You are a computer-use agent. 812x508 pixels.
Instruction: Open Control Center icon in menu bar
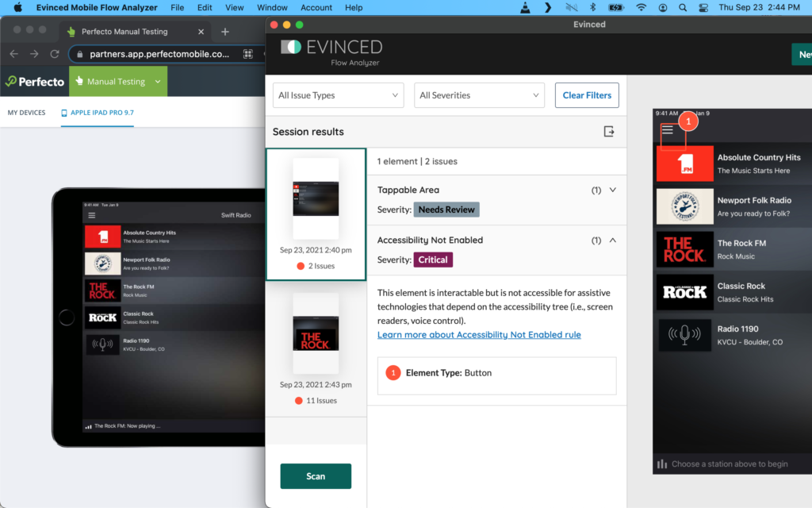tap(703, 7)
